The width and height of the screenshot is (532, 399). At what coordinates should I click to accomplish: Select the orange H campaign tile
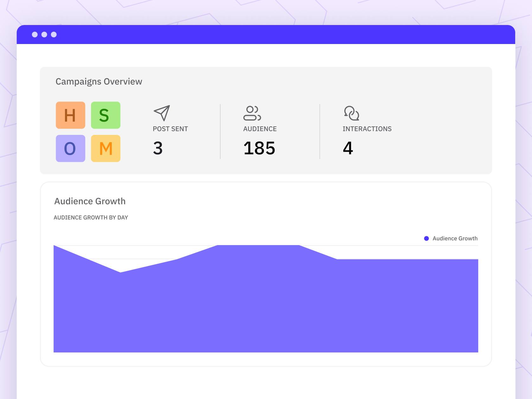pyautogui.click(x=70, y=115)
